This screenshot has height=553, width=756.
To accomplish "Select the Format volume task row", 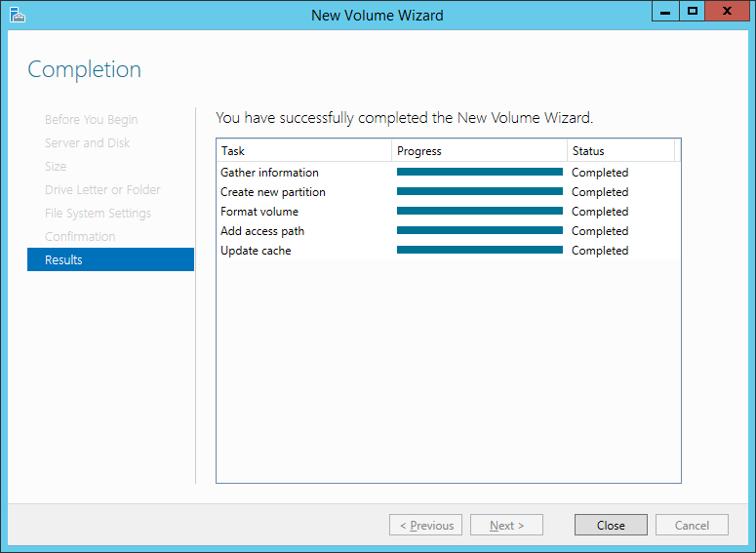I will pos(449,212).
